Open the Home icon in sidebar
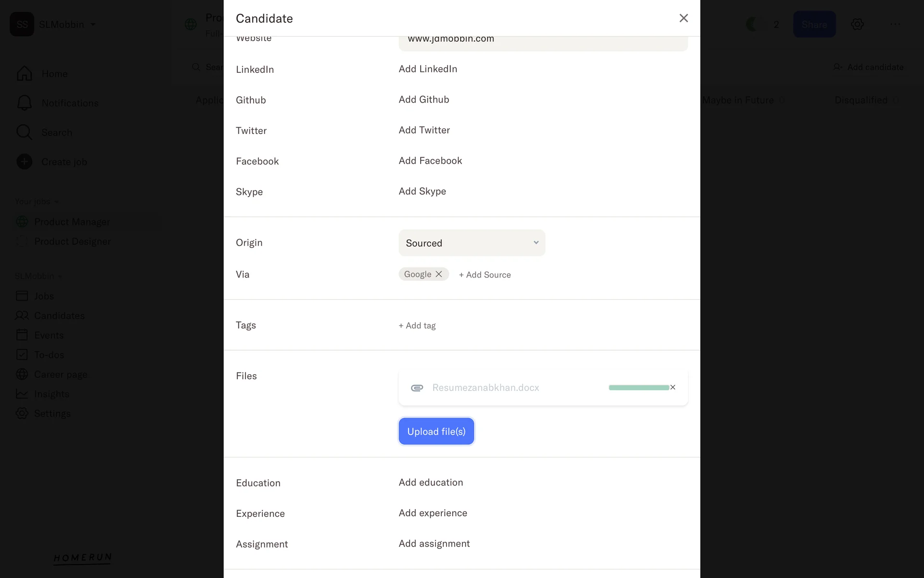 click(x=24, y=74)
